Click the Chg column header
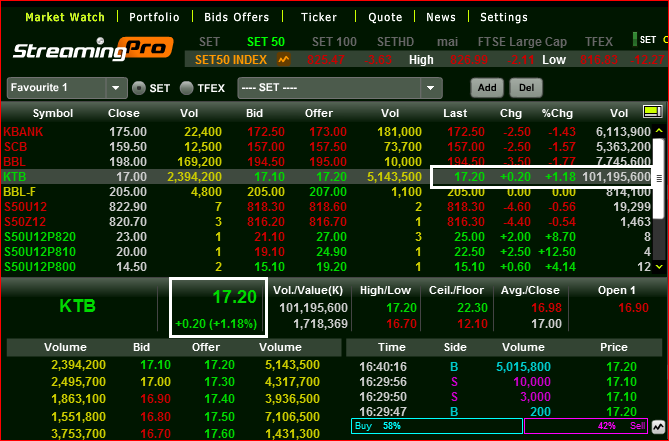This screenshot has height=441, width=669. point(511,113)
